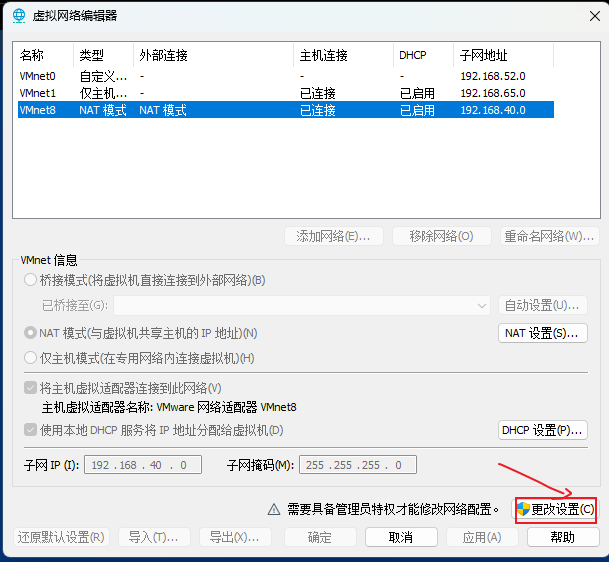Close the 虚拟网络编辑器 window
The height and width of the screenshot is (562, 609).
(595, 16)
